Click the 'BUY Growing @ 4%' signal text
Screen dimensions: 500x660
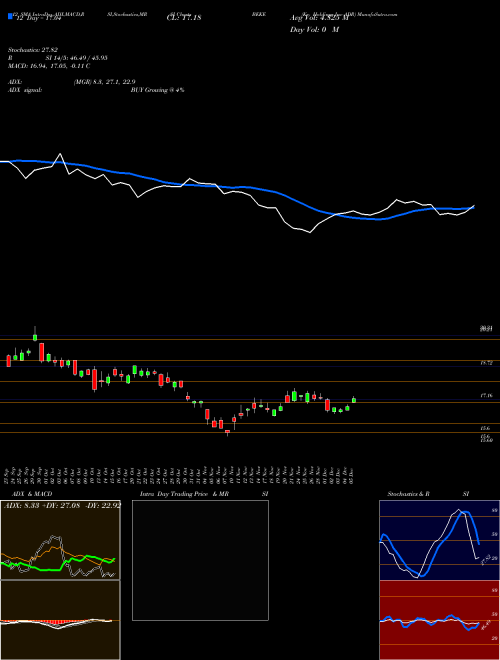click(x=157, y=90)
